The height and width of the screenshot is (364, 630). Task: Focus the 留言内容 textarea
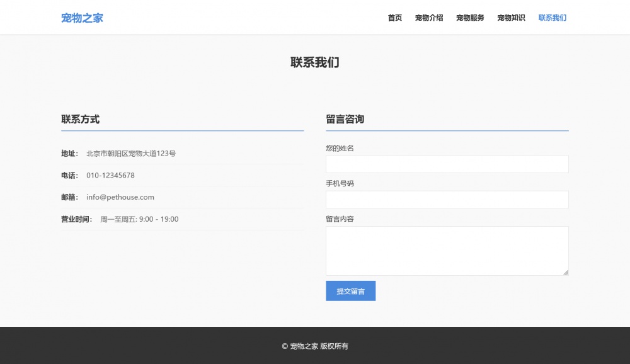[447, 250]
